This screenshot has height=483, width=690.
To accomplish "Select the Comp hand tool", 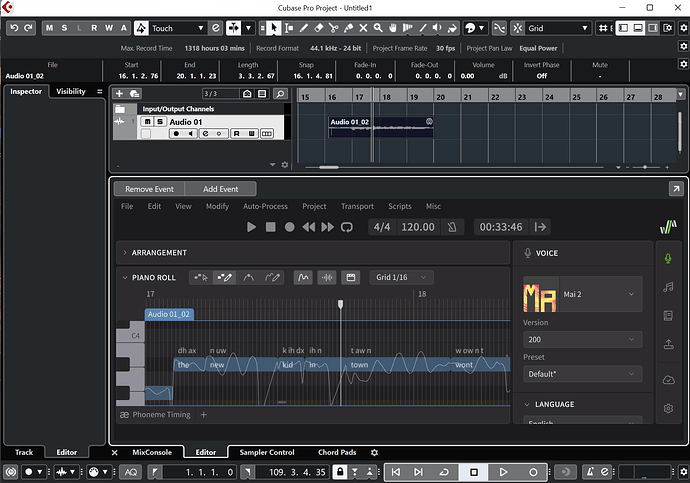I will 393,28.
